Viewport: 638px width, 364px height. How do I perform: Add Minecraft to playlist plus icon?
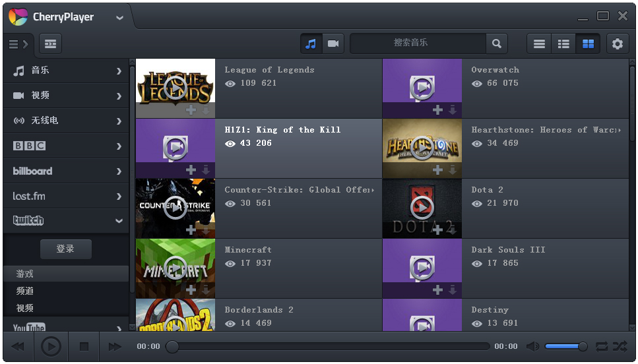[x=191, y=290]
